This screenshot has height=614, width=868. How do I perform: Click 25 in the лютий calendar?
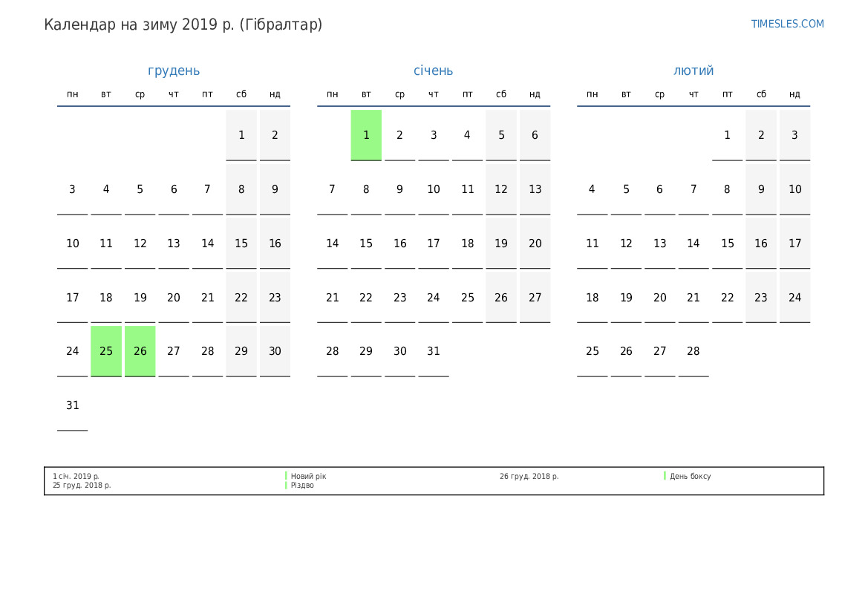coord(593,351)
